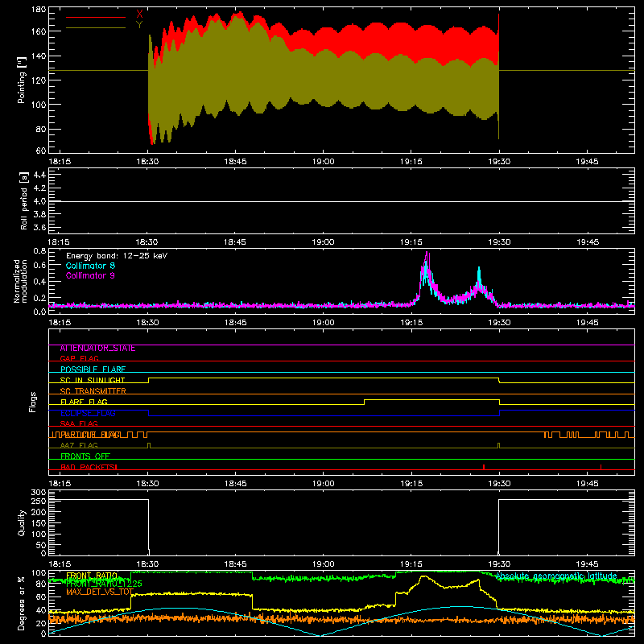This screenshot has width=644, height=644.
Task: Click the "0.8" tick on the modulation axis
Action: coord(39,251)
